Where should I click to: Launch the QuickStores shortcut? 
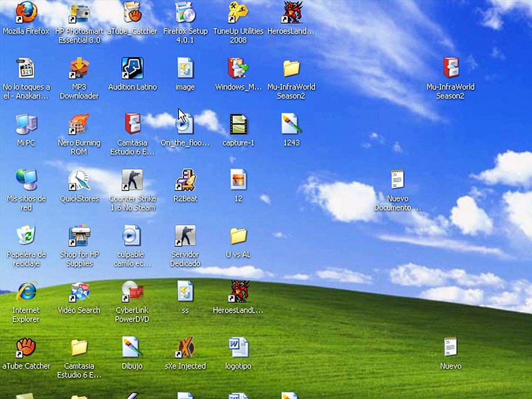click(79, 180)
